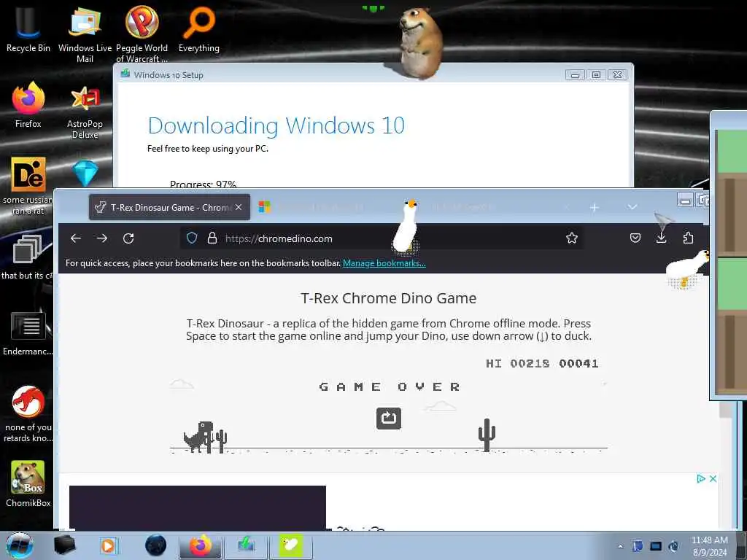The image size is (747, 560).
Task: Switch to the goose app taskbar button
Action: [x=291, y=545]
